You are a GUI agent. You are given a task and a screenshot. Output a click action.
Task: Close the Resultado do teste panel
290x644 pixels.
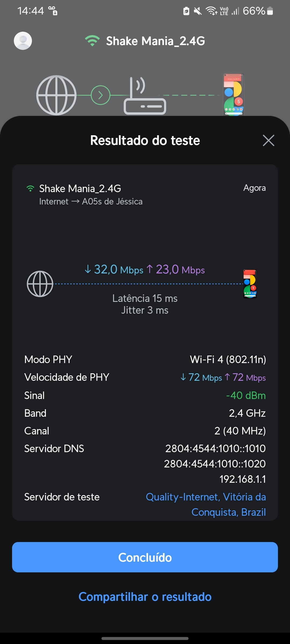[268, 140]
